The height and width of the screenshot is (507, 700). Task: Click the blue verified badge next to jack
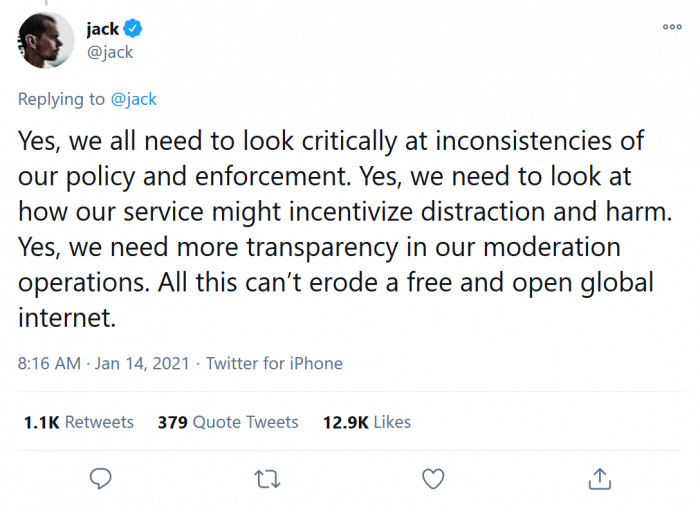tap(134, 30)
